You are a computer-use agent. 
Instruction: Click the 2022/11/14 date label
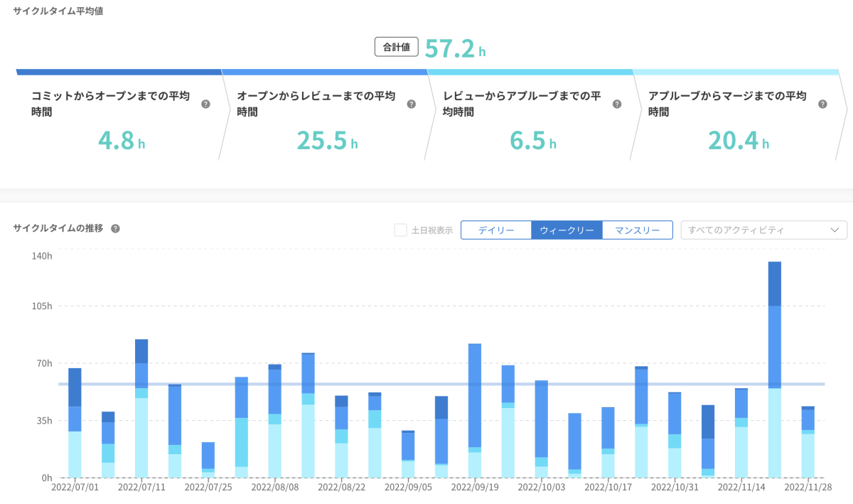click(x=741, y=488)
